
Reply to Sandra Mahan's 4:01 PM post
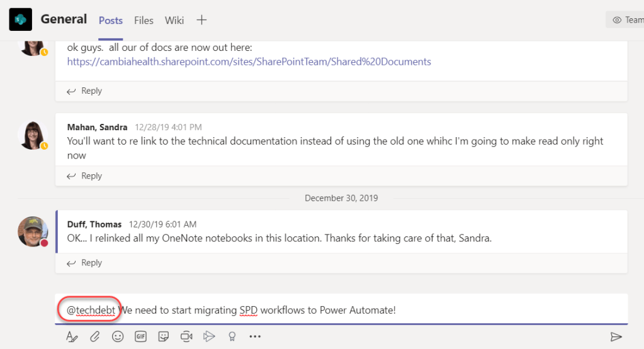pyautogui.click(x=84, y=176)
